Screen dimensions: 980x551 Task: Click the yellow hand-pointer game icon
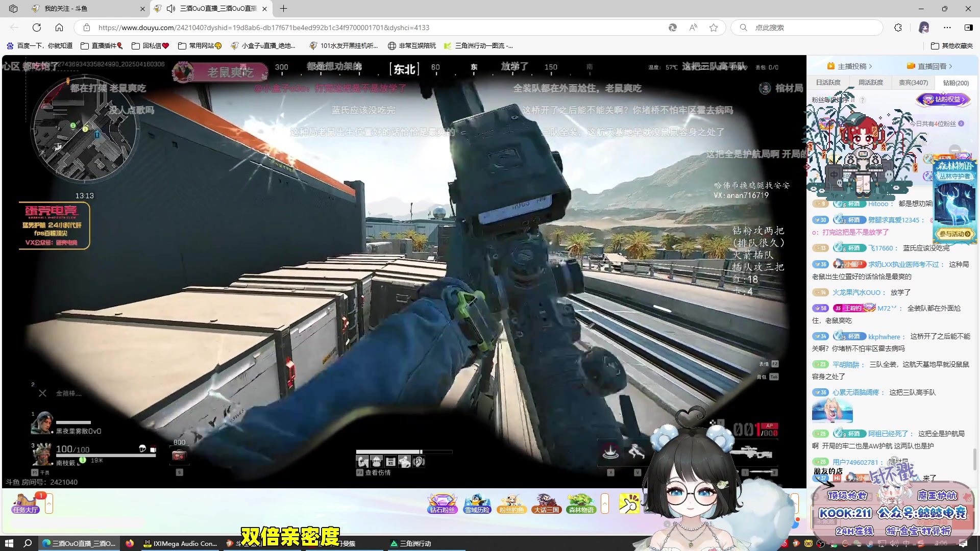(x=629, y=504)
